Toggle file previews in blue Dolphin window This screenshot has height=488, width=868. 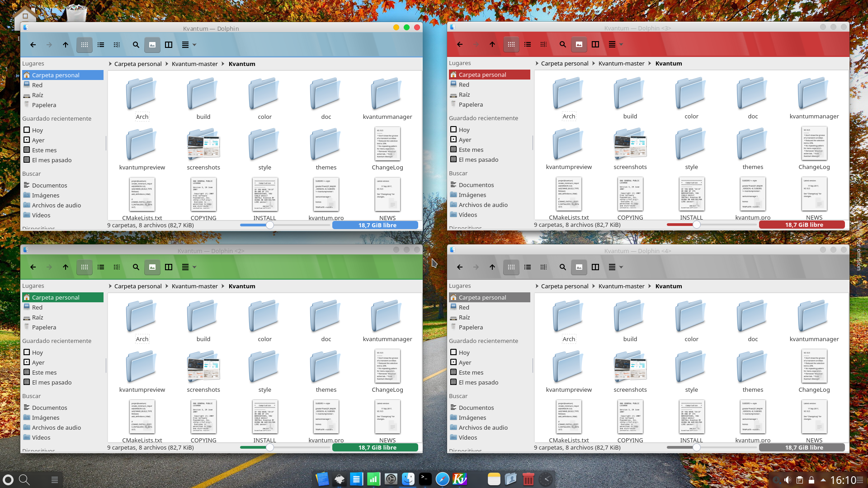pyautogui.click(x=152, y=45)
